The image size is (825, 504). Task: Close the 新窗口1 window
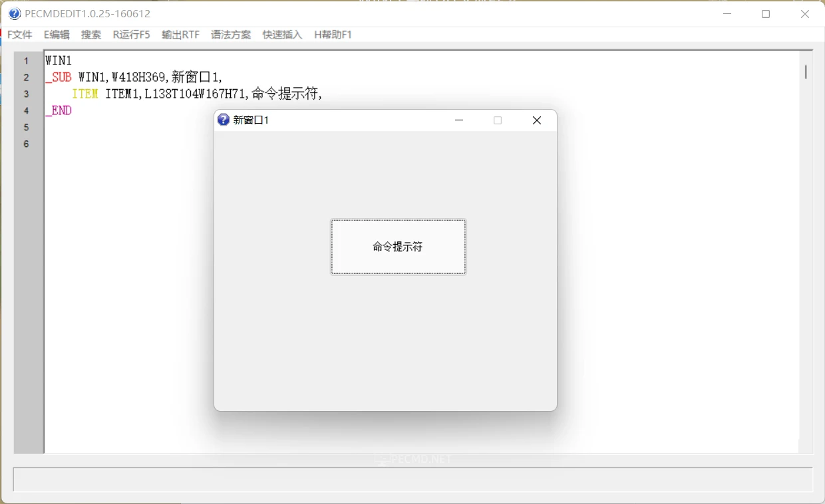pos(537,120)
